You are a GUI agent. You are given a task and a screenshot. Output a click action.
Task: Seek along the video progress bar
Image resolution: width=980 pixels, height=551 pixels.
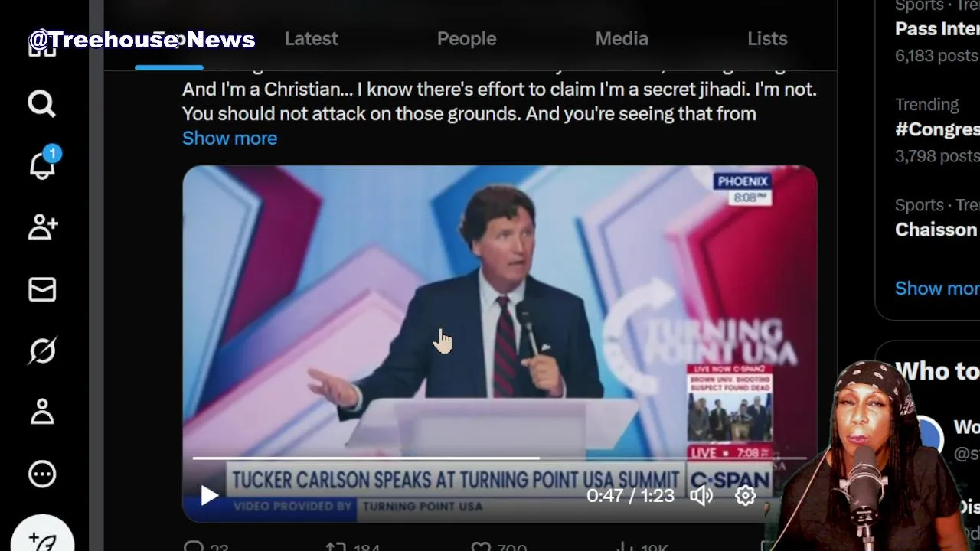[x=499, y=458]
